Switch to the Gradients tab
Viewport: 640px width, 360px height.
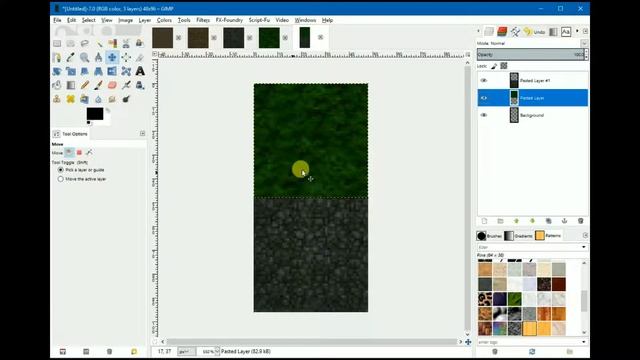(x=518, y=236)
